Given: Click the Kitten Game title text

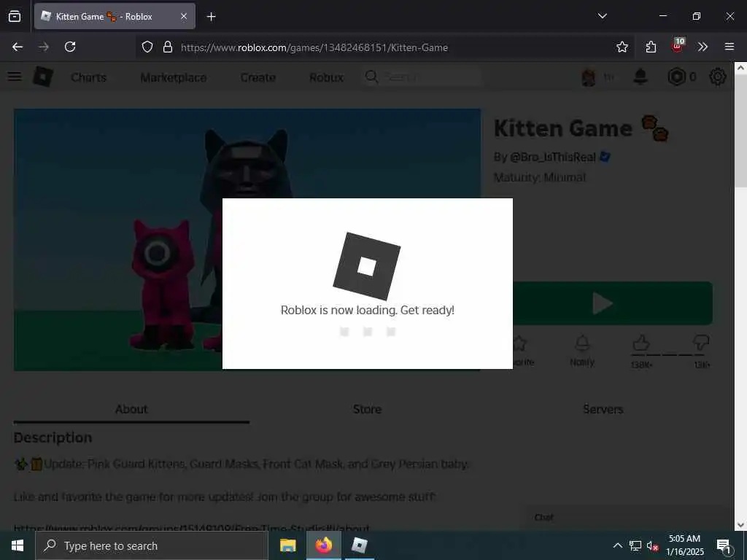Looking at the screenshot, I should point(562,128).
